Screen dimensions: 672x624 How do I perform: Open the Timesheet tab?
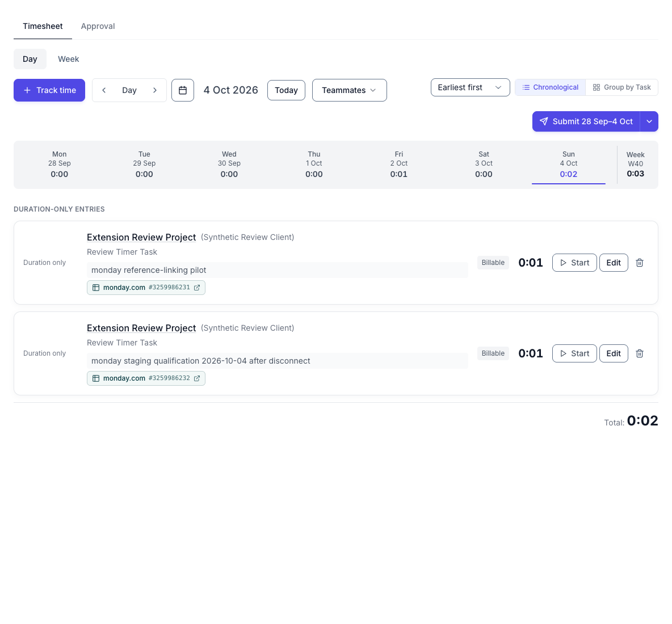43,26
